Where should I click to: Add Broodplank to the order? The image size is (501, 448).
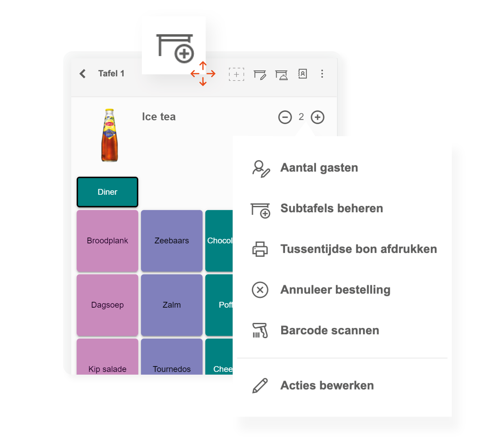[107, 240]
